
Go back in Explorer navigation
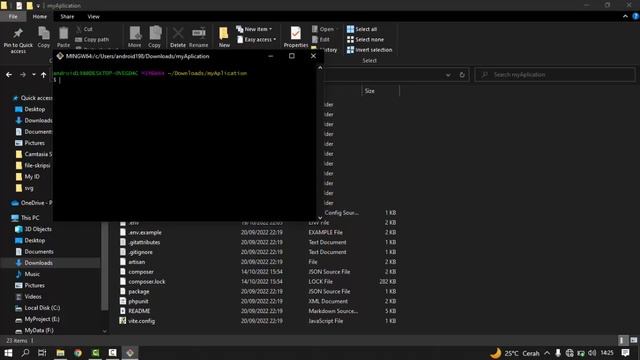9,75
